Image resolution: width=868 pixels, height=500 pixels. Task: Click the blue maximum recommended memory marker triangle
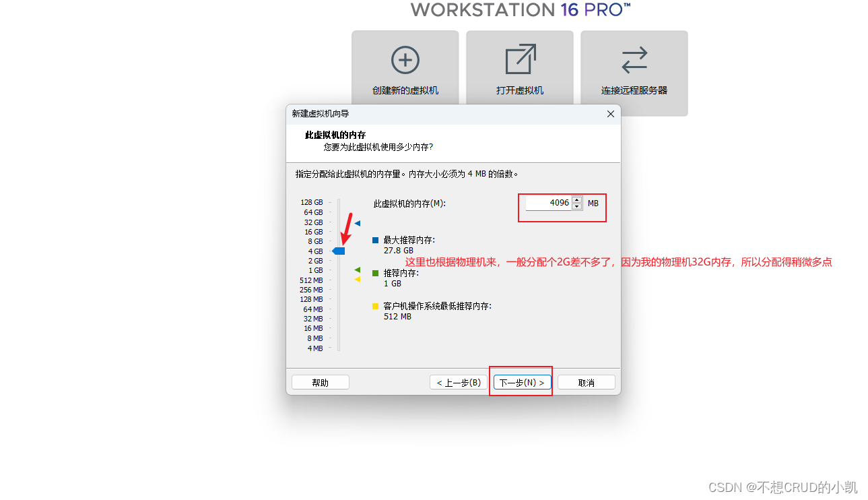click(x=358, y=223)
